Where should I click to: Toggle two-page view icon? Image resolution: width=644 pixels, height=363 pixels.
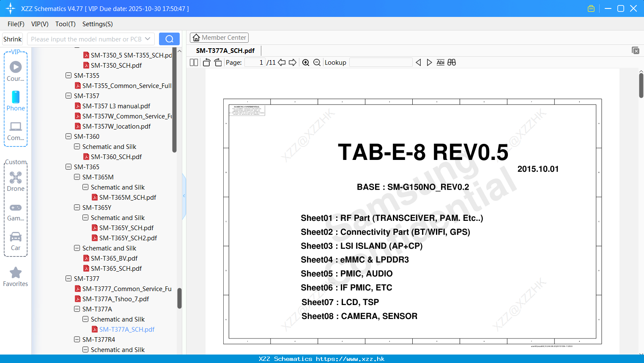[x=194, y=62]
